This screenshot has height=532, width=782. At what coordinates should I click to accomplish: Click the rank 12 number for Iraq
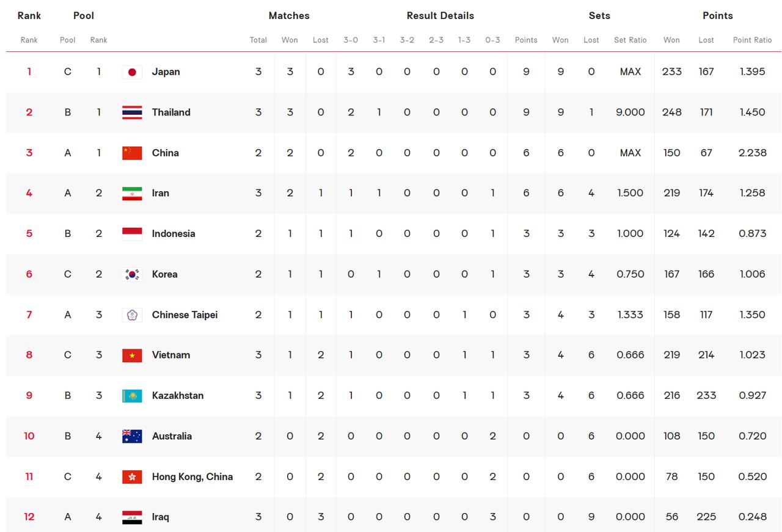(x=29, y=517)
